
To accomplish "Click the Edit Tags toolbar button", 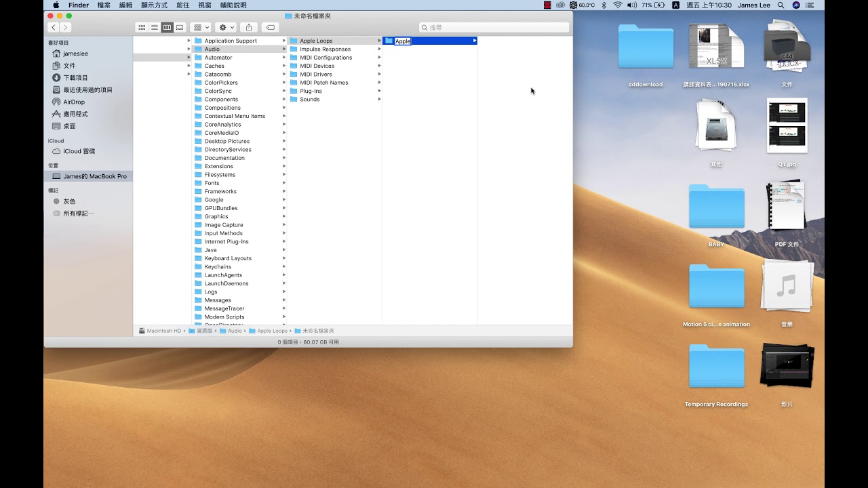I will (270, 27).
